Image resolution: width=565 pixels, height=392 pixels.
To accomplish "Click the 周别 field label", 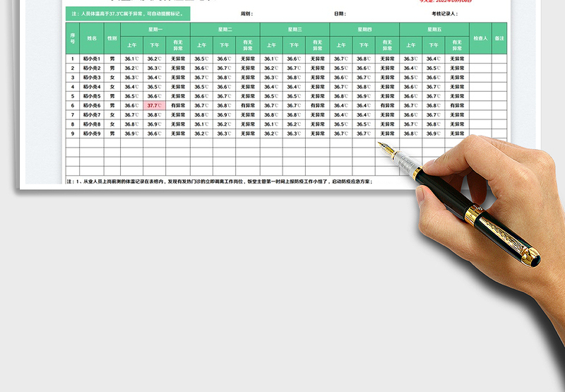I will click(x=246, y=13).
